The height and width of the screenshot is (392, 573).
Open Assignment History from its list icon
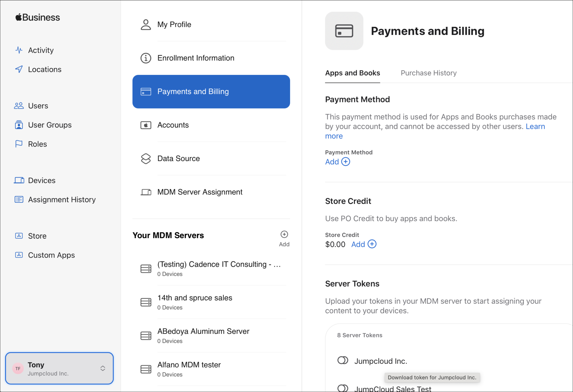point(19,199)
